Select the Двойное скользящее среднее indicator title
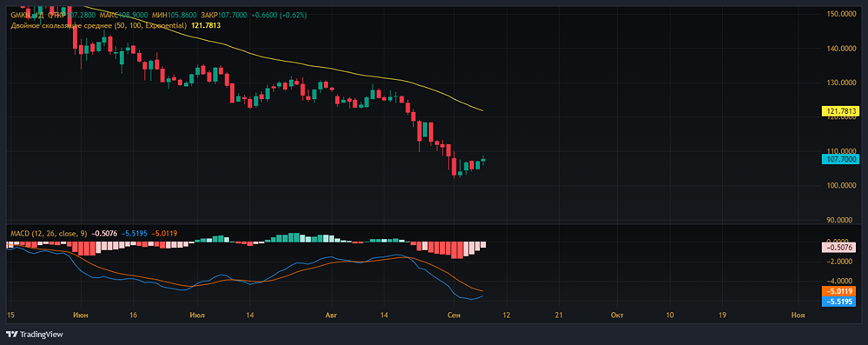 [99, 25]
